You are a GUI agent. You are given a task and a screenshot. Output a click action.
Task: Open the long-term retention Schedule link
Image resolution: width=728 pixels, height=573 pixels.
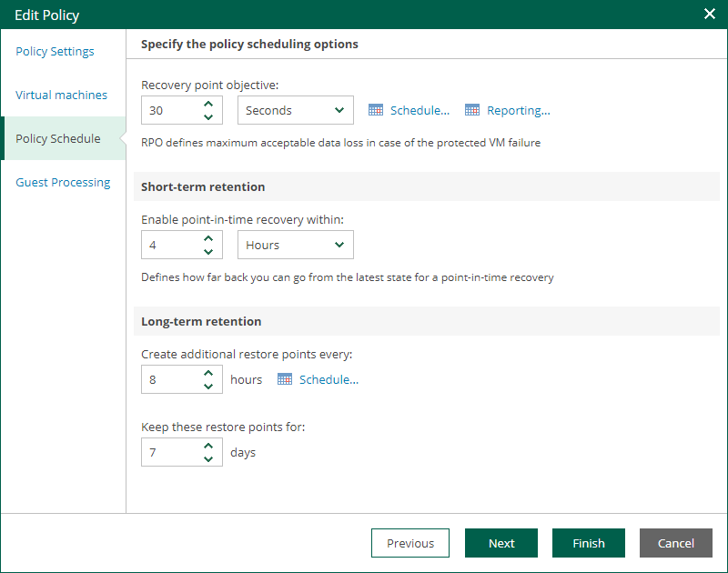pyautogui.click(x=329, y=379)
